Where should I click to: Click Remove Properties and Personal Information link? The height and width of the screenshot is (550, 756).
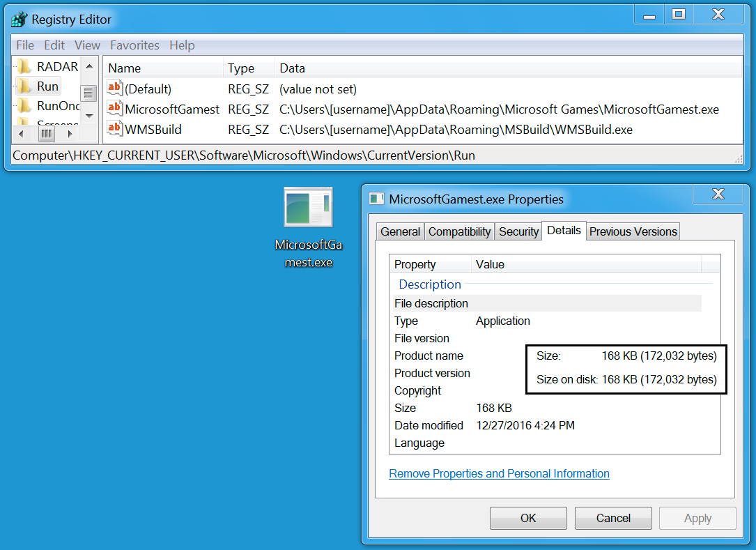point(499,474)
